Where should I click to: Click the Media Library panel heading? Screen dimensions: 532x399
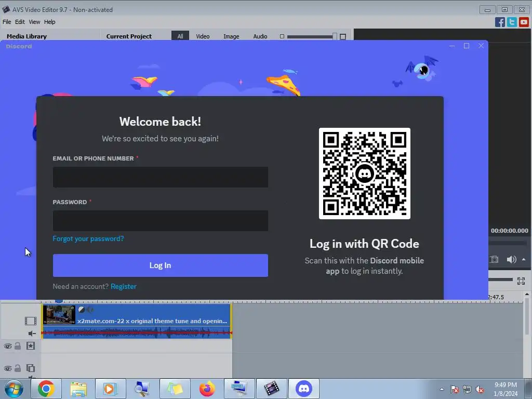click(x=27, y=36)
